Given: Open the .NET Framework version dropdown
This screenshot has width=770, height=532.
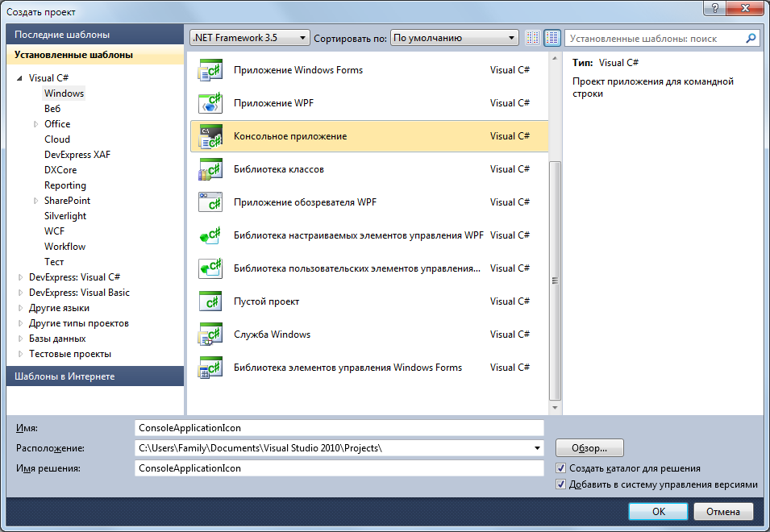Looking at the screenshot, I should click(x=249, y=38).
